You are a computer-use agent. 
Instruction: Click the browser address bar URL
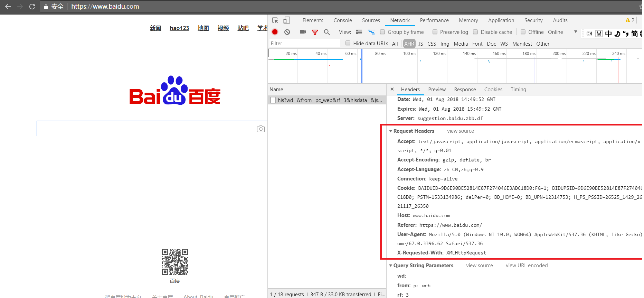(x=105, y=7)
